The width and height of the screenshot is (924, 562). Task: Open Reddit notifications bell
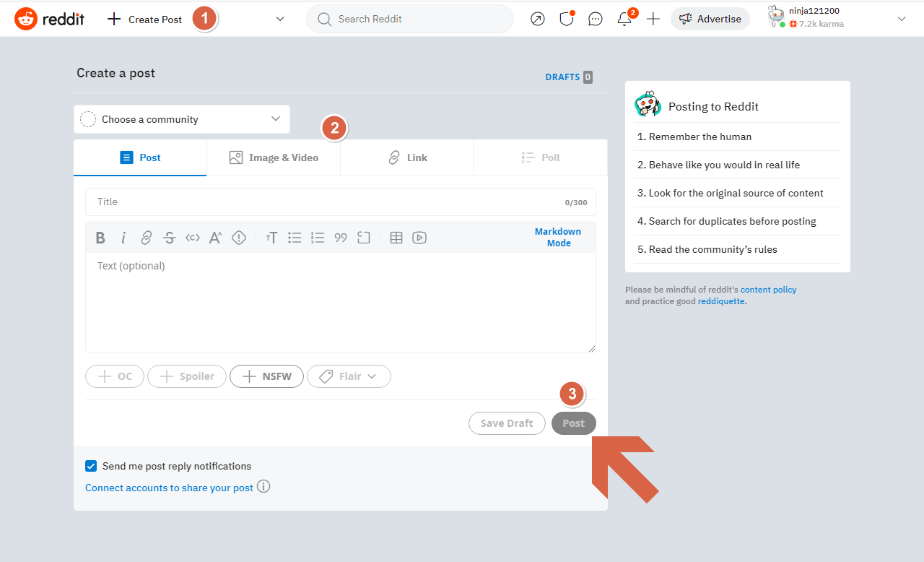[x=624, y=19]
